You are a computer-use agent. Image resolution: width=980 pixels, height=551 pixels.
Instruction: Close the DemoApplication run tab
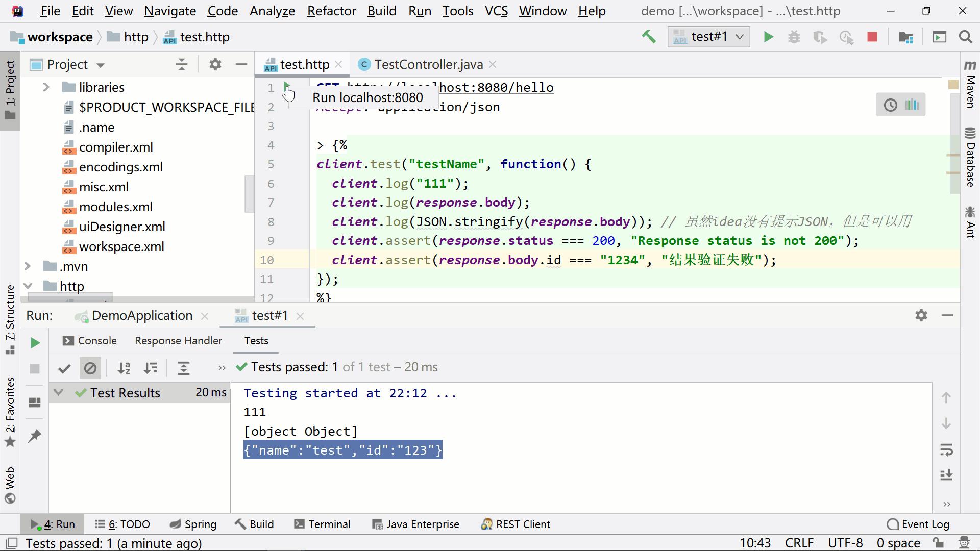tap(205, 316)
